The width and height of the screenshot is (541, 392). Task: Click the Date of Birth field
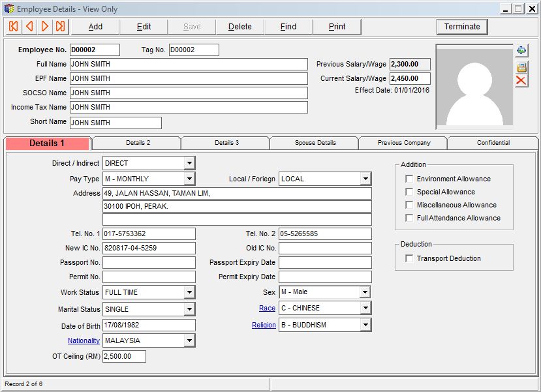tap(149, 325)
